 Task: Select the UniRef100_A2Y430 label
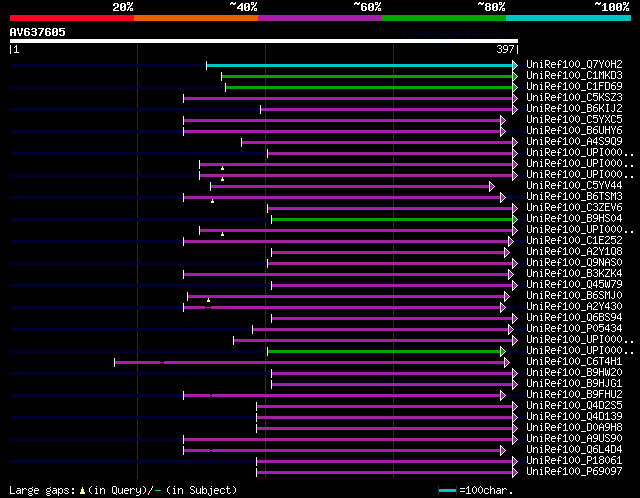pos(574,307)
